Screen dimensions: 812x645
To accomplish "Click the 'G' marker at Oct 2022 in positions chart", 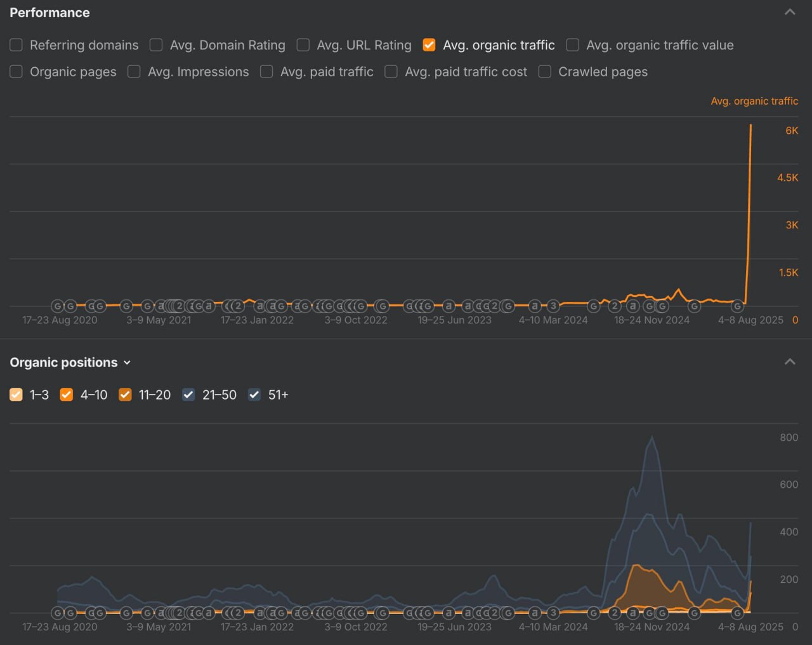I will pyautogui.click(x=361, y=613).
